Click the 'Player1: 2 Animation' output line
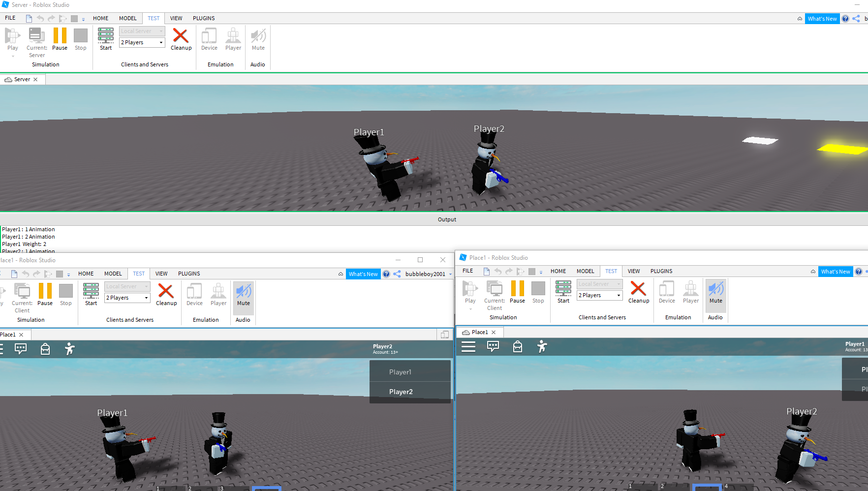Screen dimensions: 868x491 pos(29,237)
